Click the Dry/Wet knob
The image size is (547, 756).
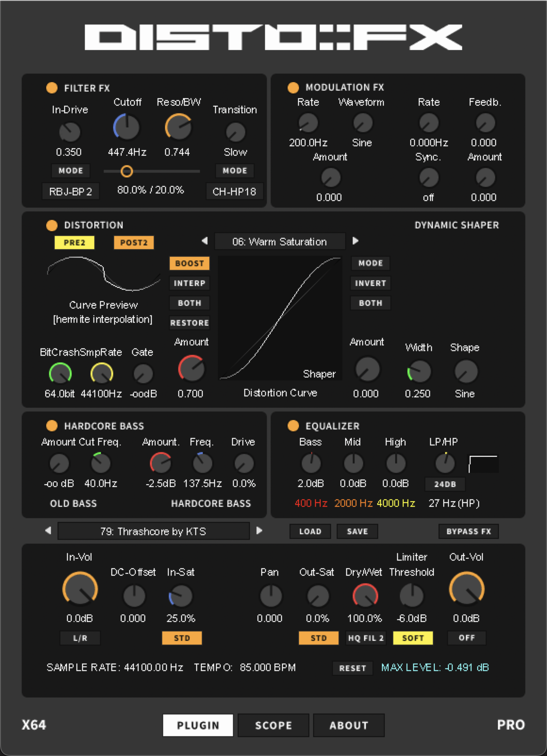[x=365, y=596]
